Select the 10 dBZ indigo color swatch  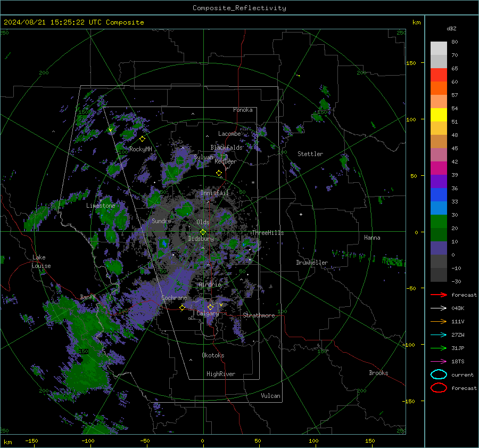(x=439, y=248)
